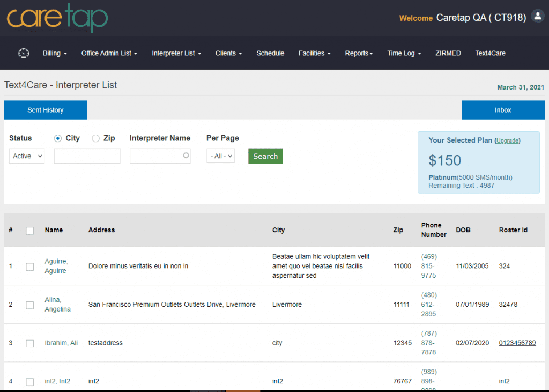Go to the Text4Care menu item
This screenshot has height=392, width=549.
(x=490, y=54)
